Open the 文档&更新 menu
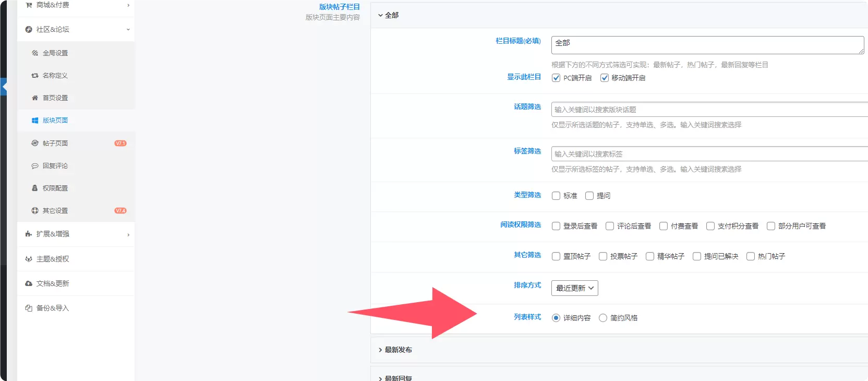Viewport: 868px width, 381px height. pyautogui.click(x=76, y=283)
